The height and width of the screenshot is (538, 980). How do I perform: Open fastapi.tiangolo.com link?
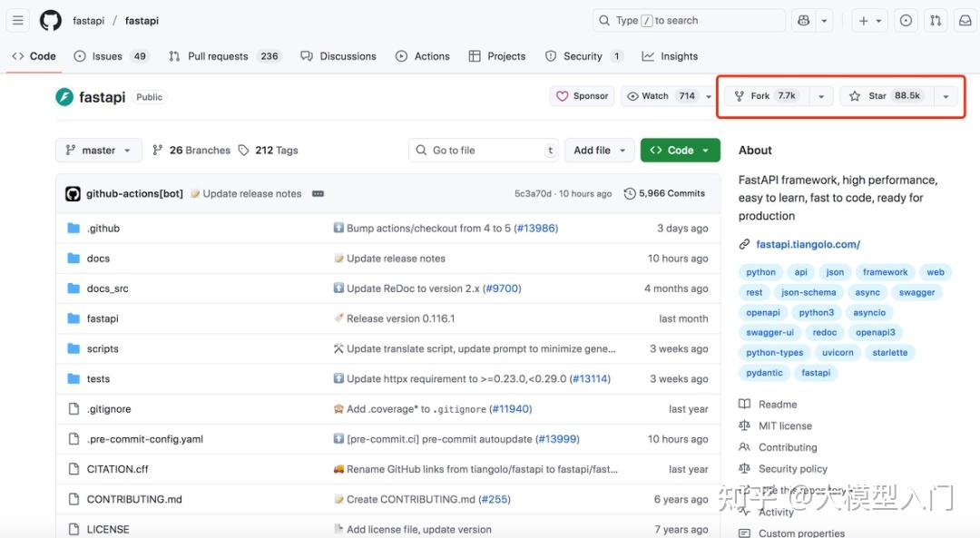(x=808, y=244)
